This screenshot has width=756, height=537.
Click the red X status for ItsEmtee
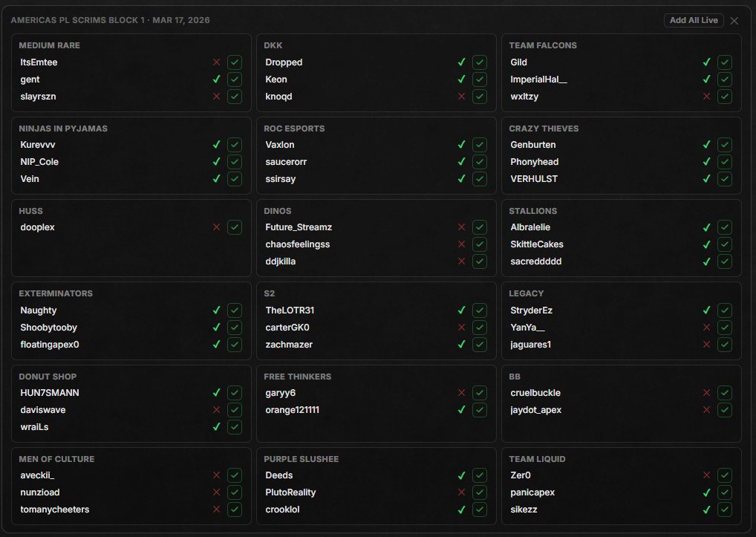pos(217,62)
